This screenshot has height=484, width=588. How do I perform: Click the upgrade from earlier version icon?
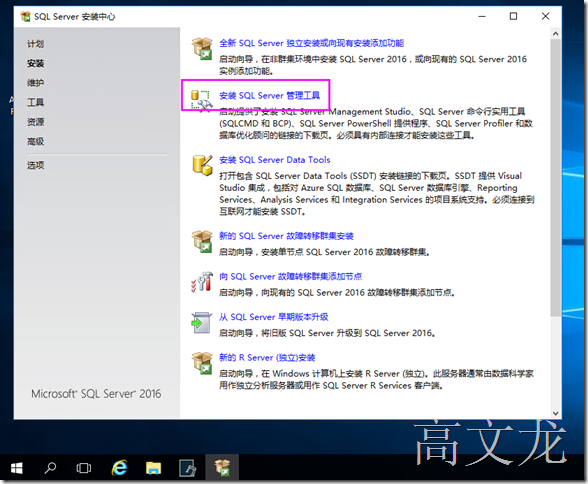201,322
